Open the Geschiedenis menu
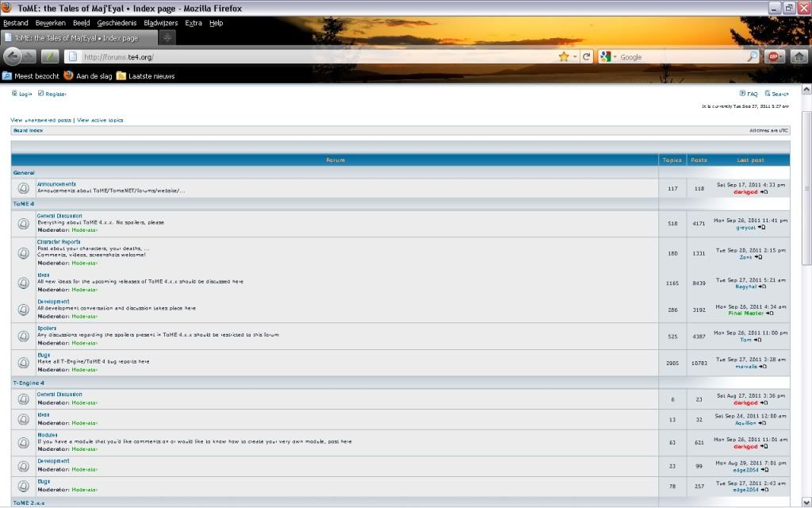 (x=117, y=23)
